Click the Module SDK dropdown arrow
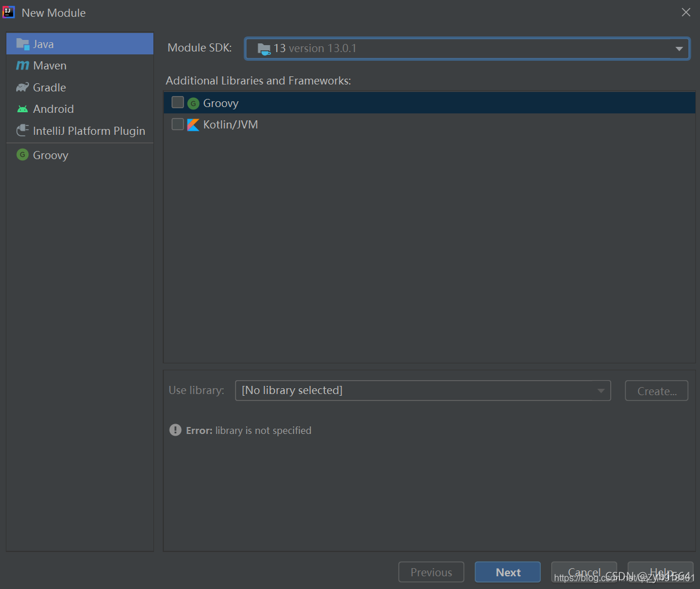This screenshot has height=589, width=700. click(679, 49)
